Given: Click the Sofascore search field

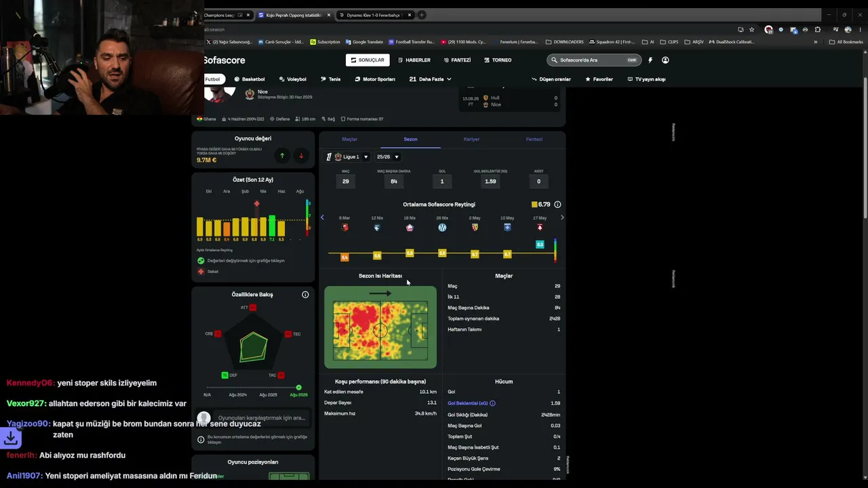Looking at the screenshot, I should coord(594,60).
